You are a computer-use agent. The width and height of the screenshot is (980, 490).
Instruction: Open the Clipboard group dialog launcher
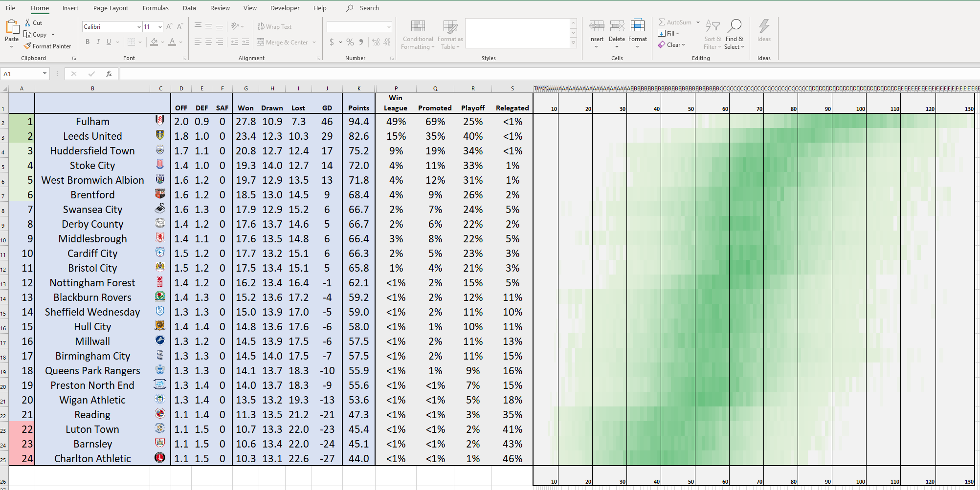tap(74, 58)
